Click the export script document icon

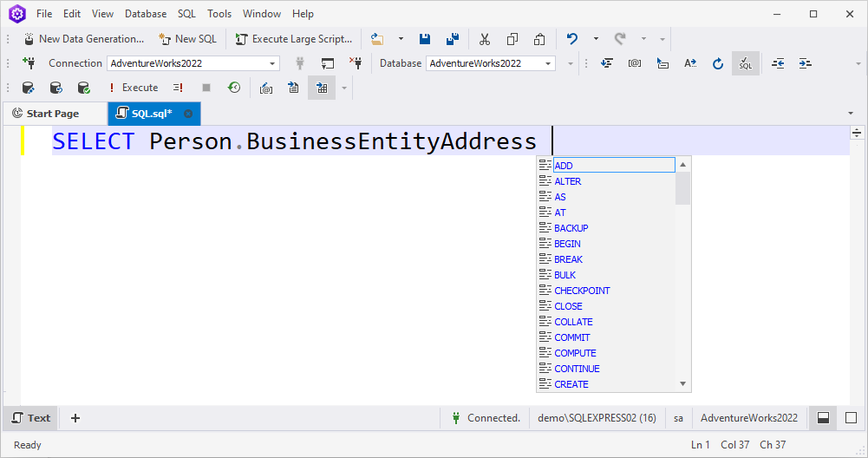pos(293,88)
